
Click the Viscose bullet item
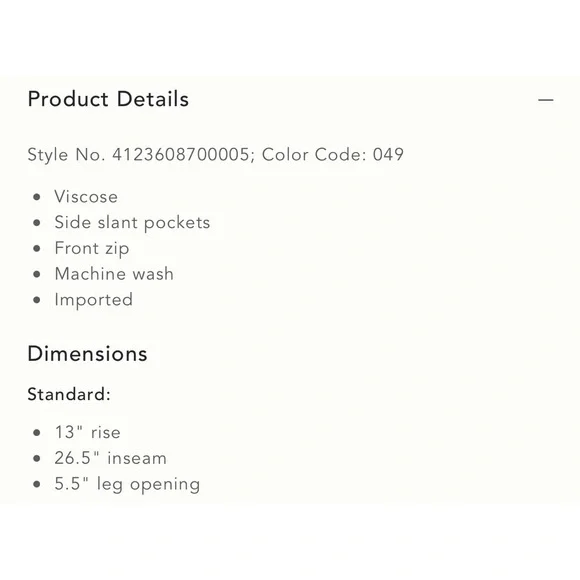point(86,196)
